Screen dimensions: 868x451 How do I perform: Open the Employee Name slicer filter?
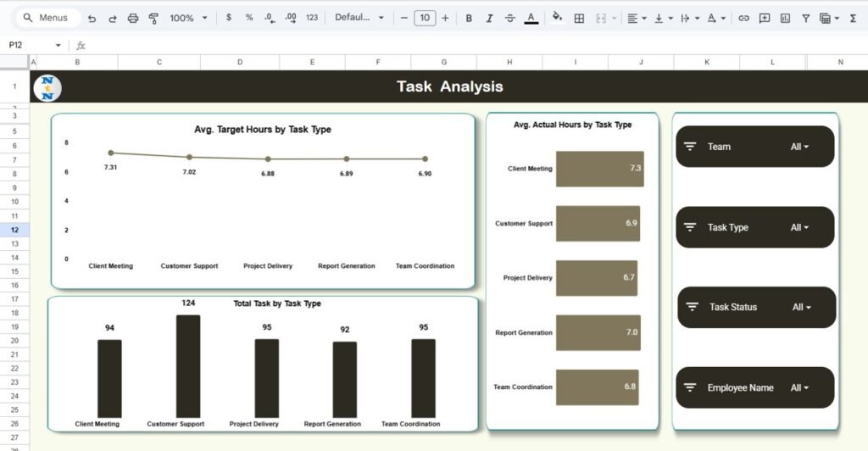click(x=754, y=388)
